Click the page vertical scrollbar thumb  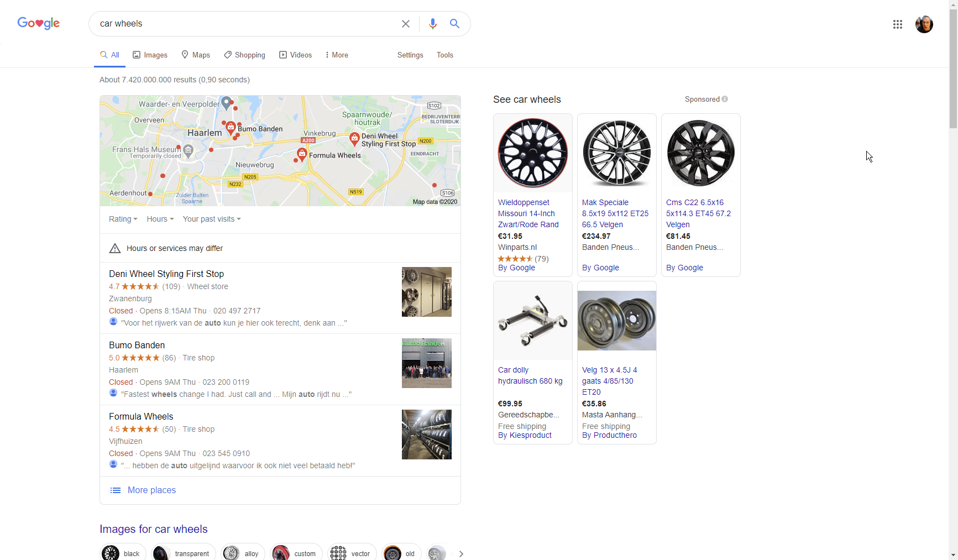point(954,68)
